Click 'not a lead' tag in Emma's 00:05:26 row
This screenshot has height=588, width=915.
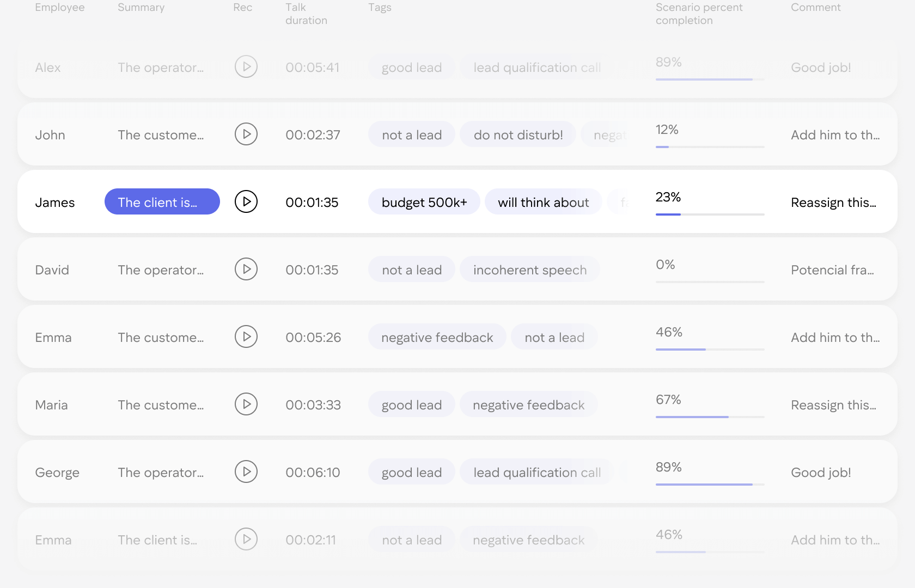tap(554, 337)
